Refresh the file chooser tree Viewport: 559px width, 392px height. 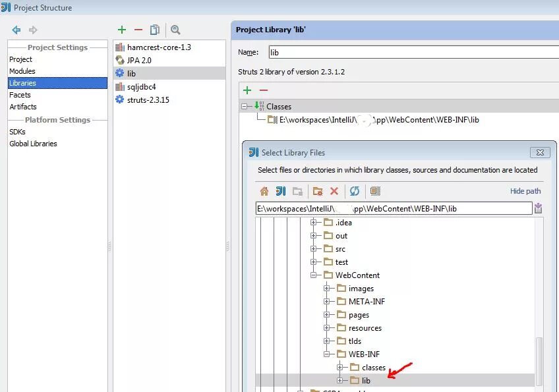(x=355, y=191)
